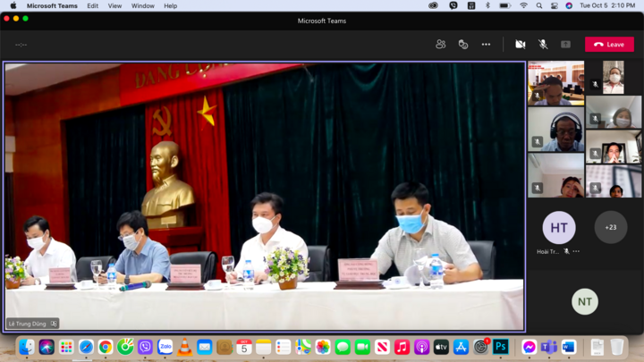
Task: Open the participants list icon
Action: tap(440, 44)
